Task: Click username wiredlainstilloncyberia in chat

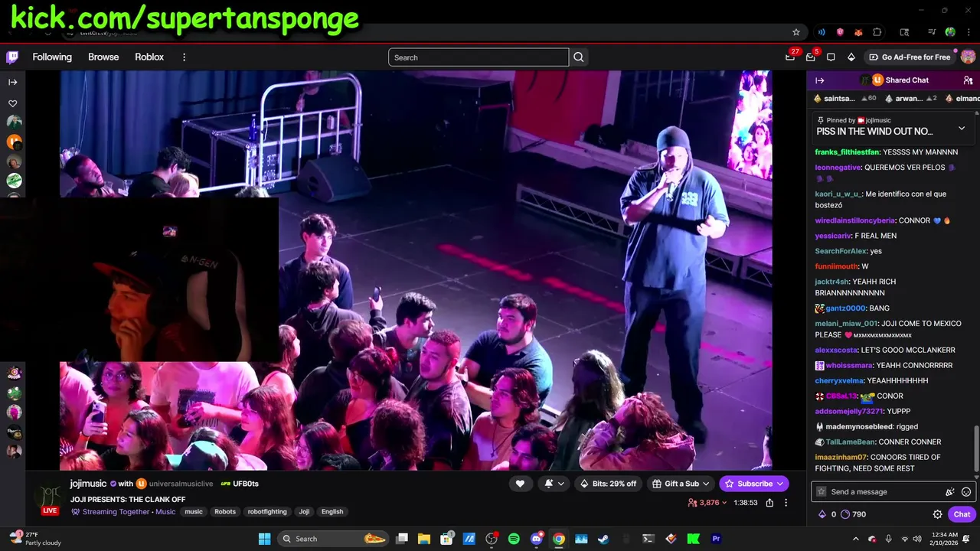Action: coord(854,220)
